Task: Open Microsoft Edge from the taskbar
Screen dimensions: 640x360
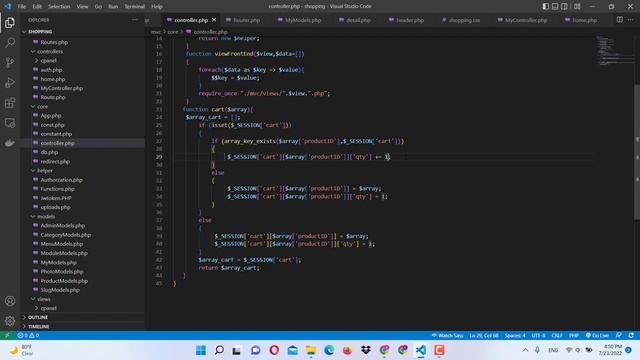Action: 329,350
